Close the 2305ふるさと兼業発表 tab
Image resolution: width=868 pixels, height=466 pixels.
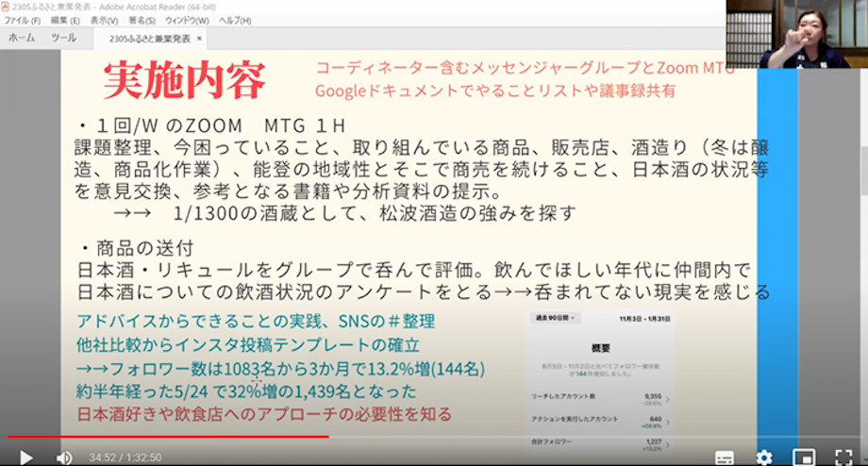tap(199, 39)
